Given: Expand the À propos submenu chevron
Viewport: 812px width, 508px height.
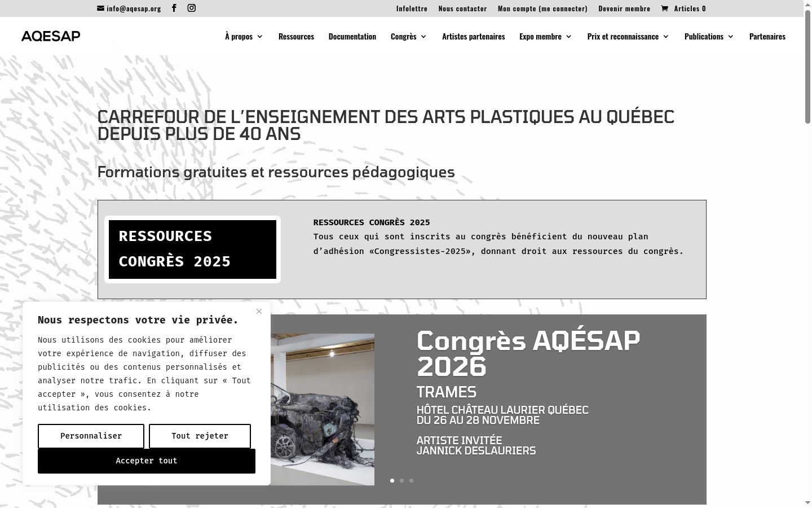Looking at the screenshot, I should [x=260, y=37].
